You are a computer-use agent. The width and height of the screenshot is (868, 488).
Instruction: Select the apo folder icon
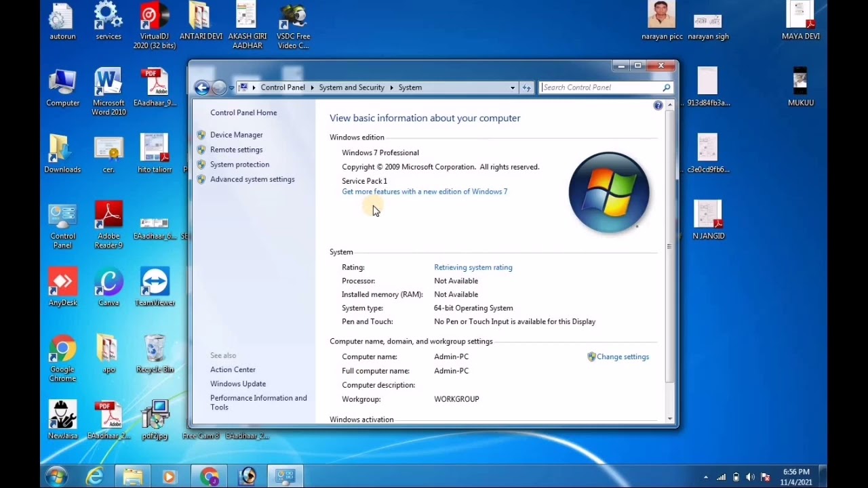point(108,354)
